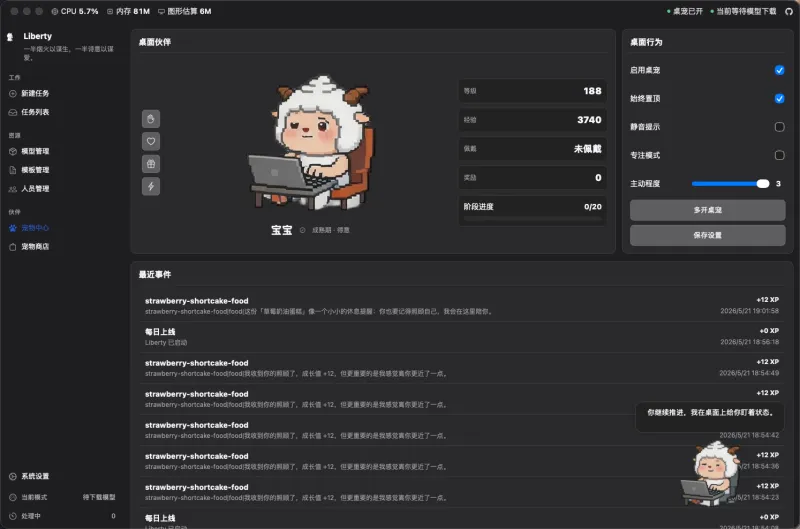Open the GitHub icon in title bar
800x529 pixels.
tap(789, 11)
